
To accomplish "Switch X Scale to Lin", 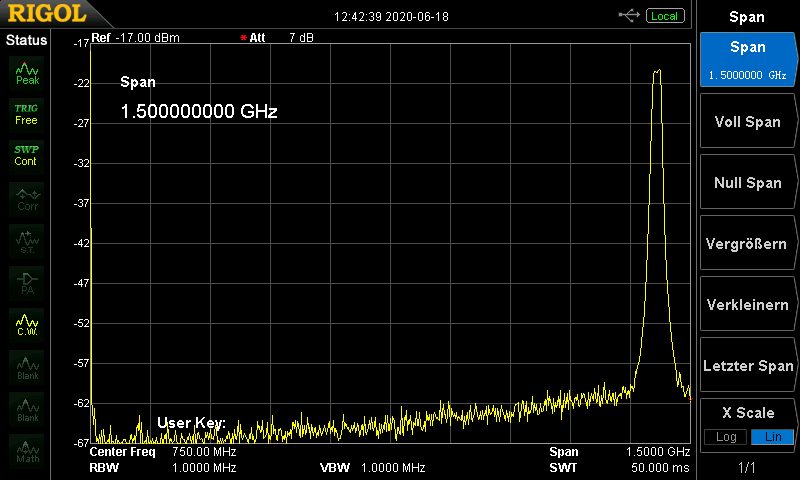I will (772, 437).
